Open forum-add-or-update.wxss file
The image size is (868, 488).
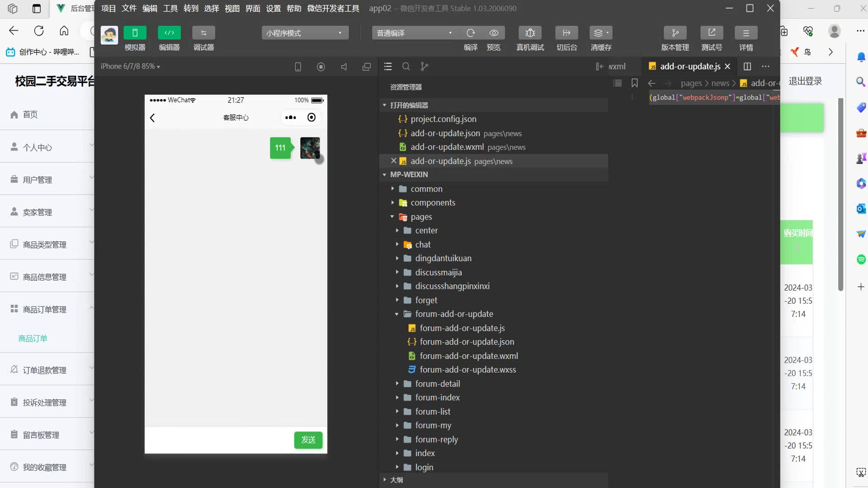click(x=494, y=370)
